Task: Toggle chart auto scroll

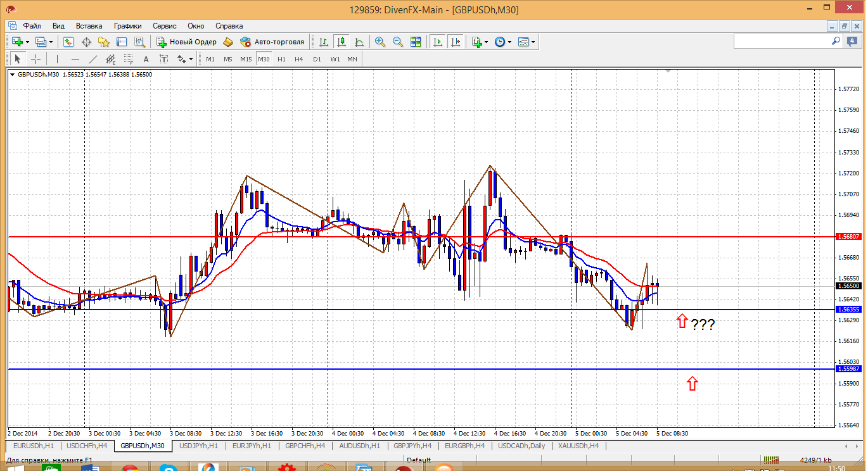Action: [437, 42]
